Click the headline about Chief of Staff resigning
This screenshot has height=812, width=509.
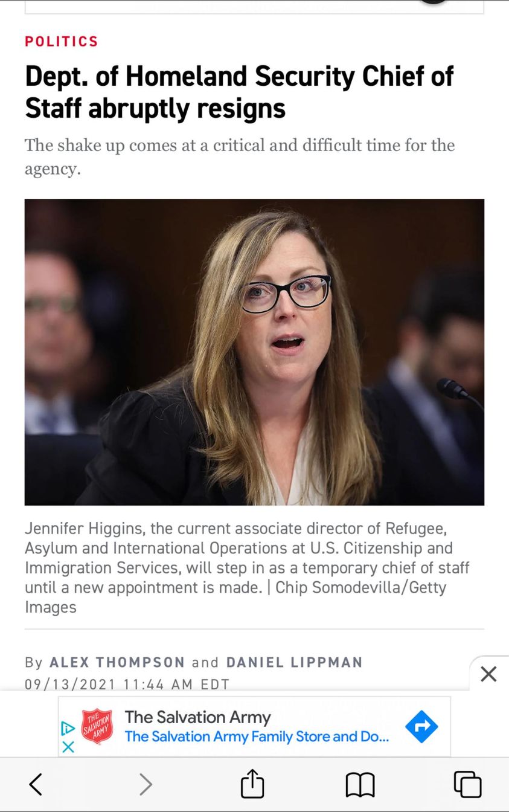point(239,92)
